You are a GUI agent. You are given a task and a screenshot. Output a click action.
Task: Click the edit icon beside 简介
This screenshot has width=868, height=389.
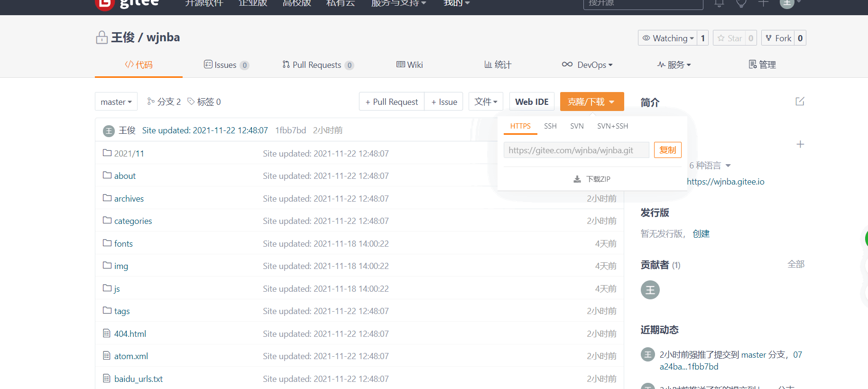tap(800, 102)
